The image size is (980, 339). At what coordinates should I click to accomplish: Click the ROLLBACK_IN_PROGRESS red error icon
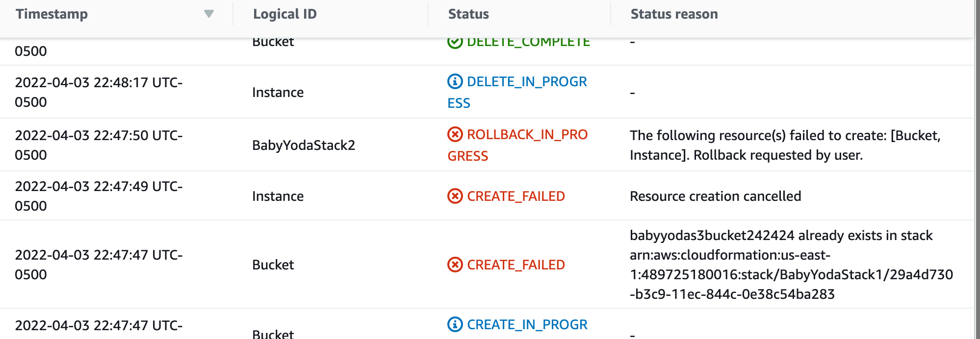pos(455,134)
